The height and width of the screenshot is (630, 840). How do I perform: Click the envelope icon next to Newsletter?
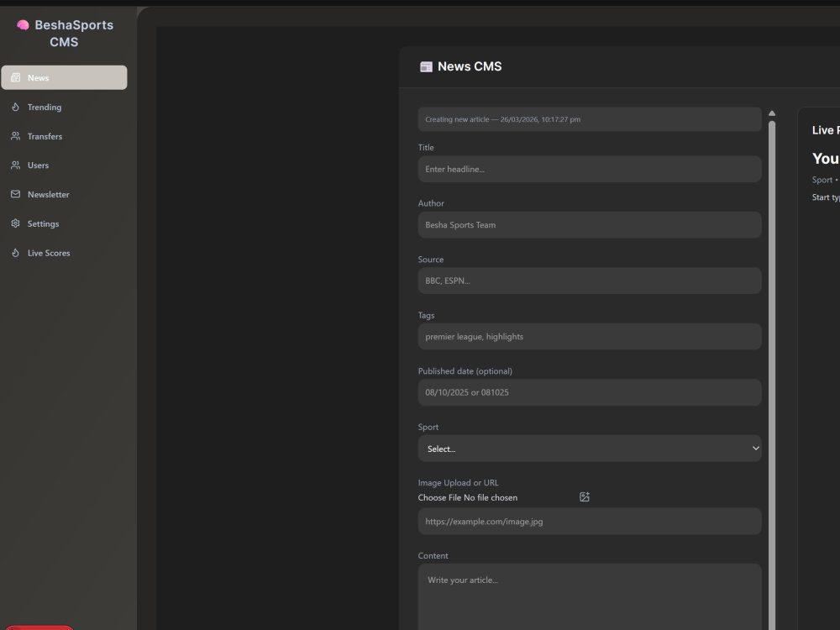(x=15, y=194)
